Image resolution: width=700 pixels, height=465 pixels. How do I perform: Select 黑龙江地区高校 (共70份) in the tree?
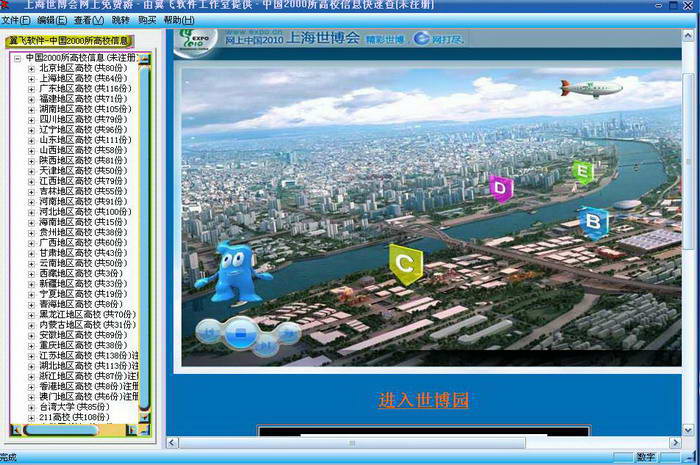[x=88, y=314]
